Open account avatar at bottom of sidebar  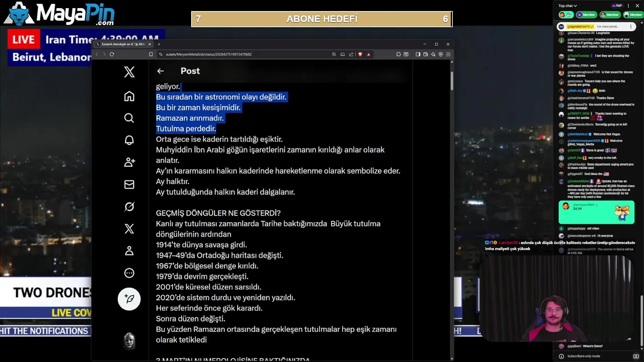click(x=129, y=341)
